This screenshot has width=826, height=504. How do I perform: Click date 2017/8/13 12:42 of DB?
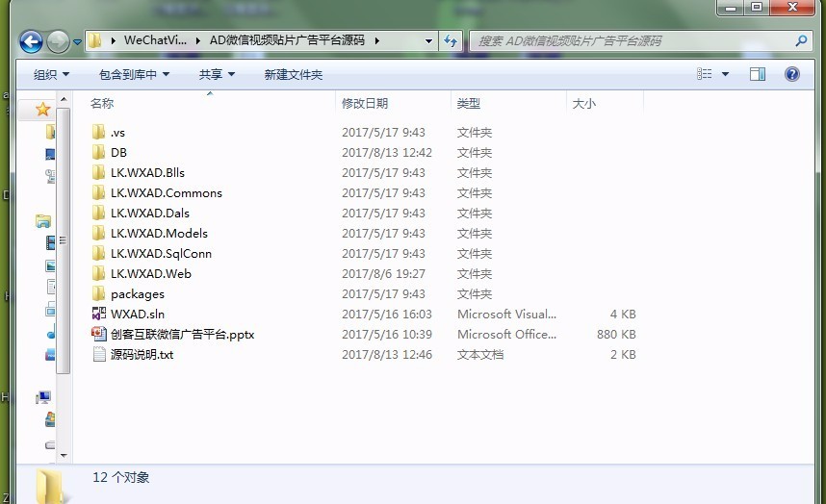[387, 153]
